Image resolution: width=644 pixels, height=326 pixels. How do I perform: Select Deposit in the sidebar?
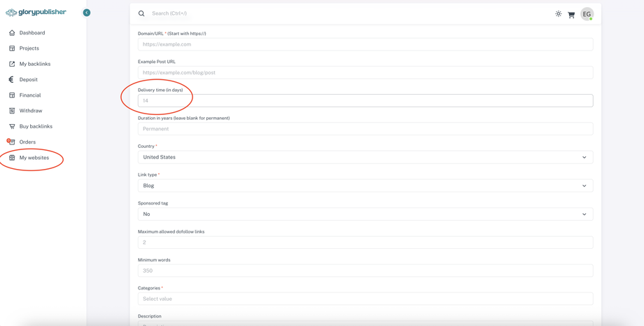[x=28, y=80]
